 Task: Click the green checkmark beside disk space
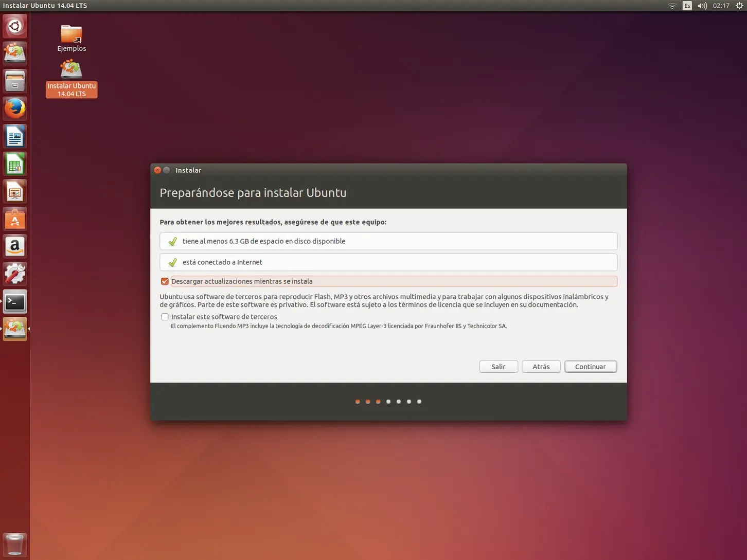point(173,241)
